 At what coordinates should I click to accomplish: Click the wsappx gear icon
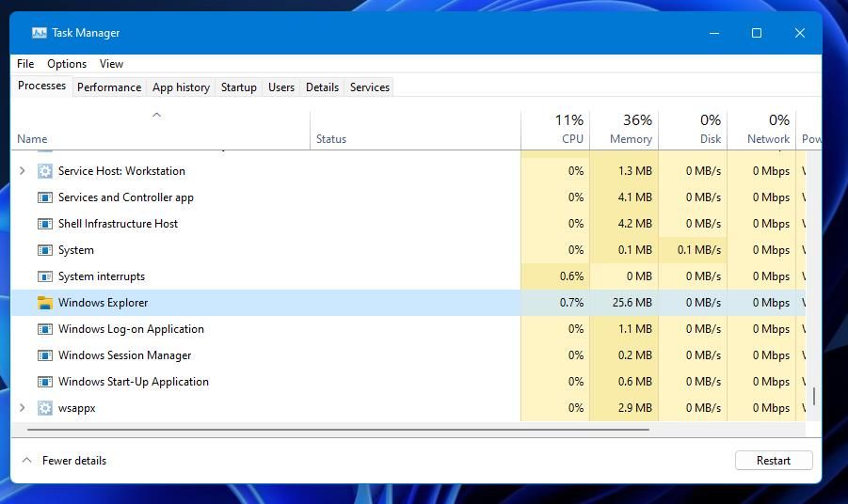coord(45,408)
